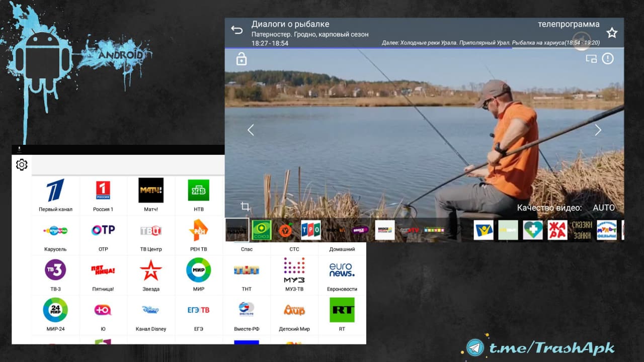
Task: Open Ю channel
Action: (x=103, y=315)
